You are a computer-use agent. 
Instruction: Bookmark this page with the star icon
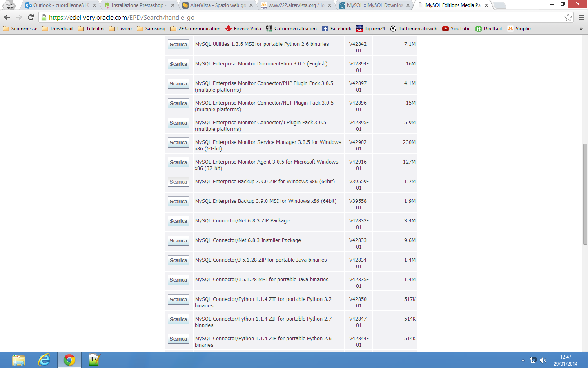(x=568, y=17)
